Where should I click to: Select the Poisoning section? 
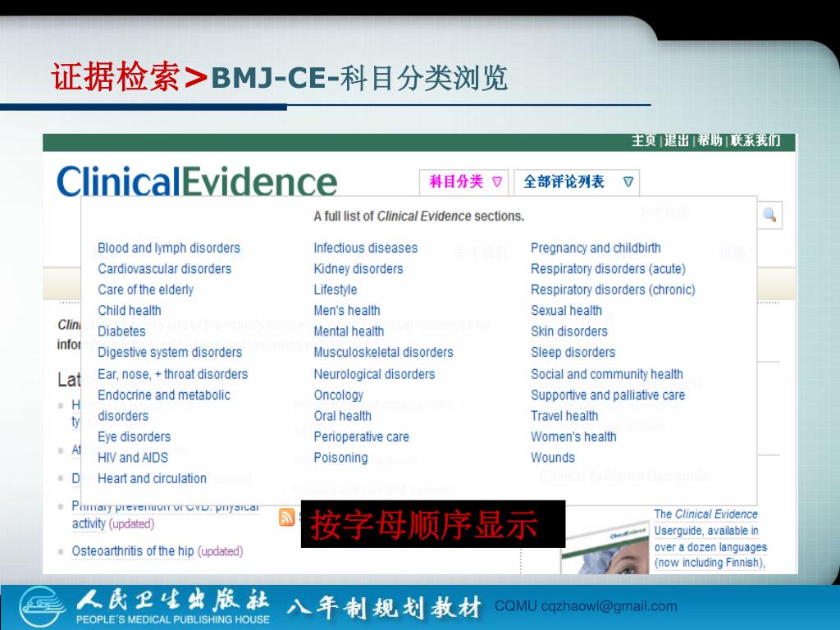coord(340,458)
